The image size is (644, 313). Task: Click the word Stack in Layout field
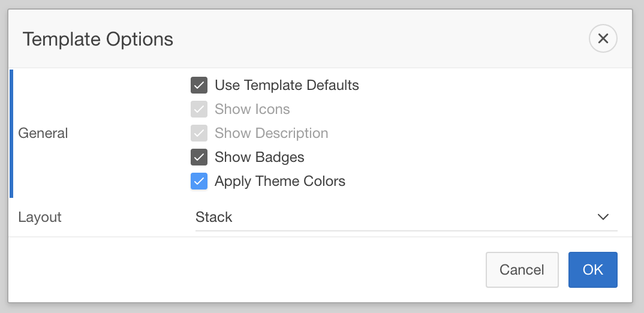coord(213,217)
